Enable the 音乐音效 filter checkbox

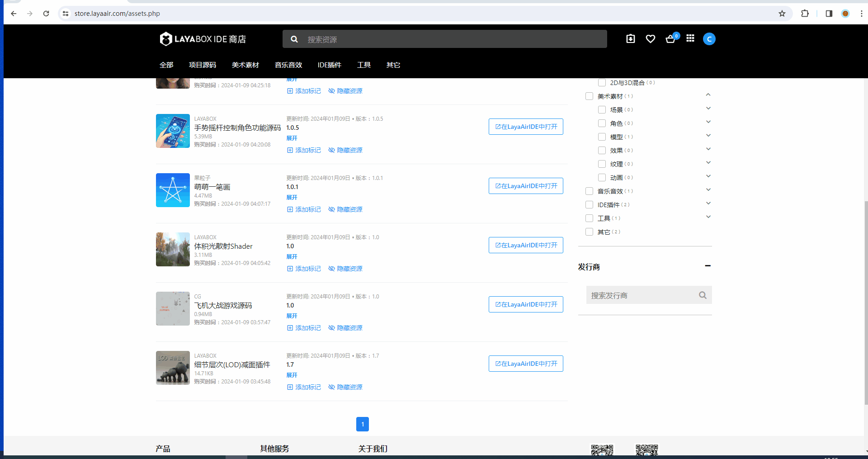(589, 191)
